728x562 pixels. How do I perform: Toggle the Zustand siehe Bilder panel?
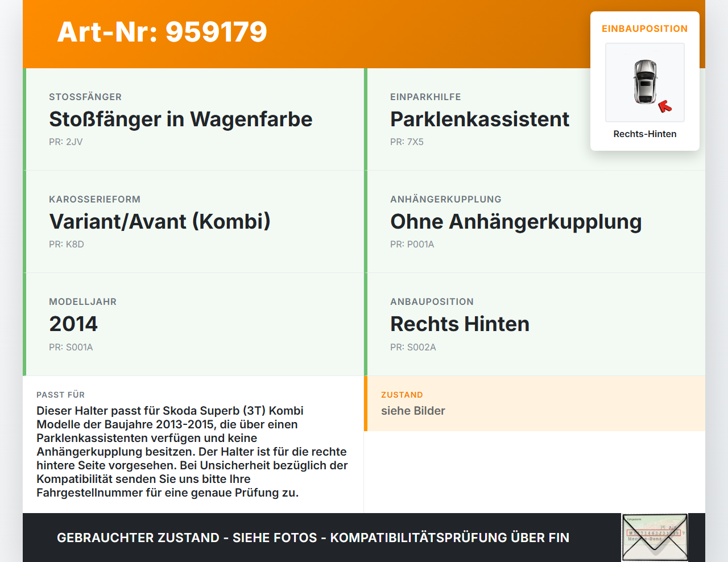[x=535, y=403]
